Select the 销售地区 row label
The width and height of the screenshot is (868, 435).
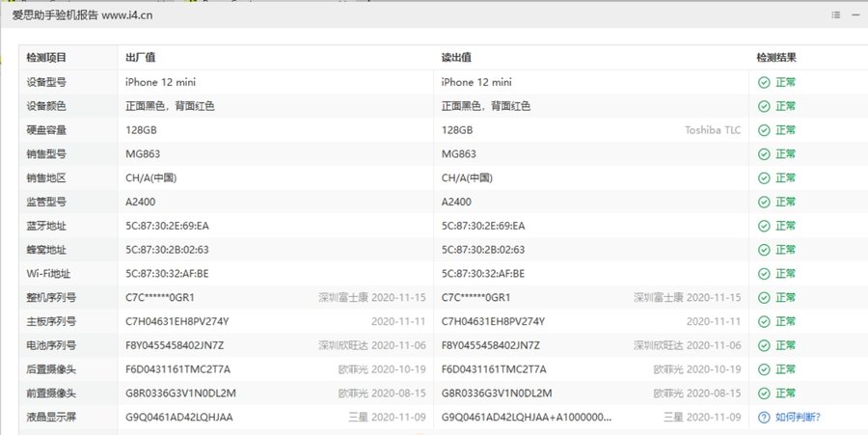click(x=46, y=178)
